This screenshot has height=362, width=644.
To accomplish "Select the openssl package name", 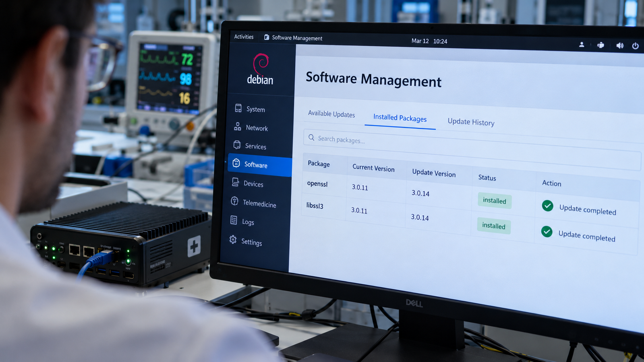I will [317, 184].
